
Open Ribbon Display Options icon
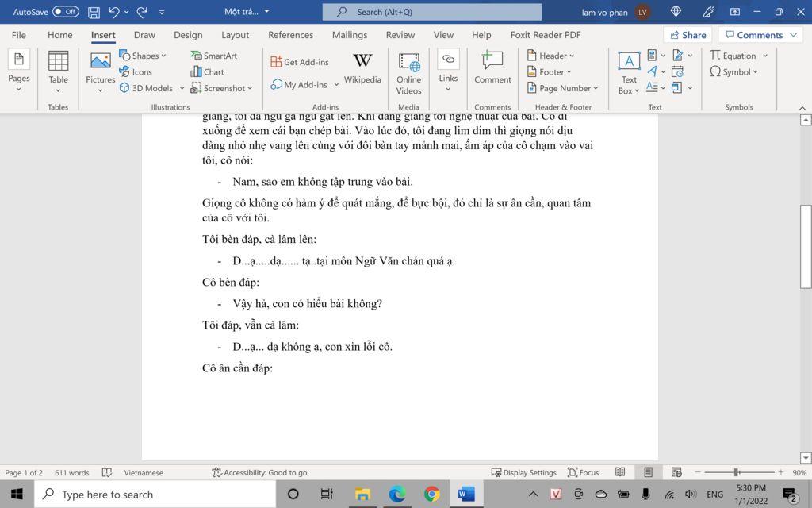tap(735, 11)
